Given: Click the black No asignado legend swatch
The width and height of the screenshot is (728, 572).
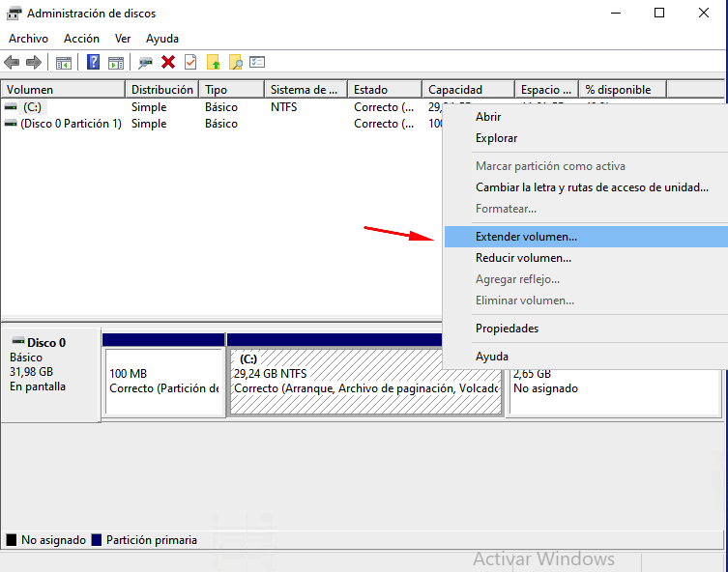Looking at the screenshot, I should (x=12, y=540).
